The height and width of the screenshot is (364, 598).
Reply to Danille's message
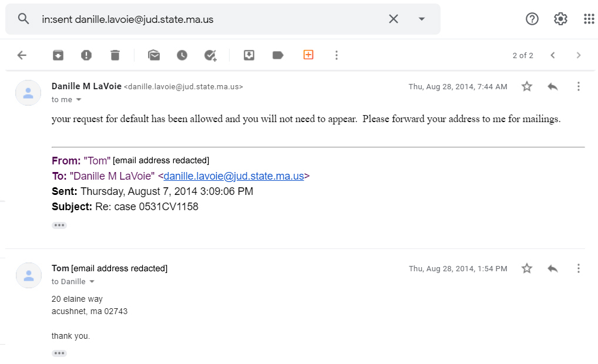[553, 86]
